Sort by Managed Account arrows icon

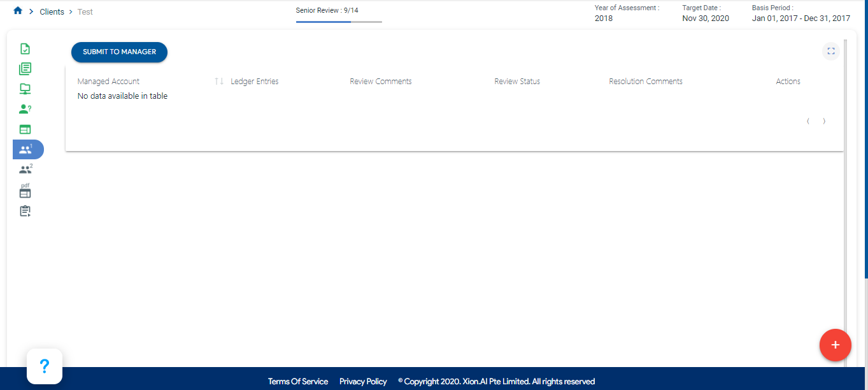(219, 82)
